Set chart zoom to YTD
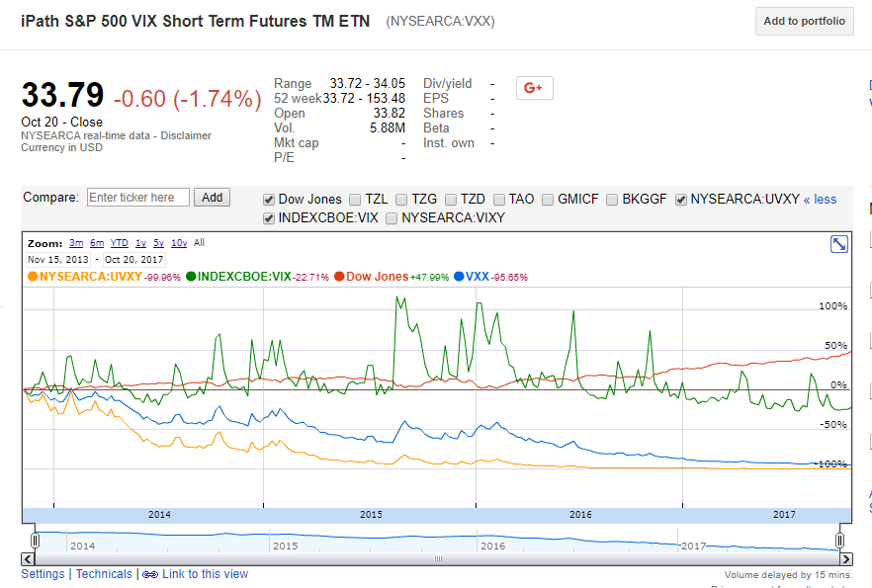This screenshot has width=872, height=588. click(119, 243)
